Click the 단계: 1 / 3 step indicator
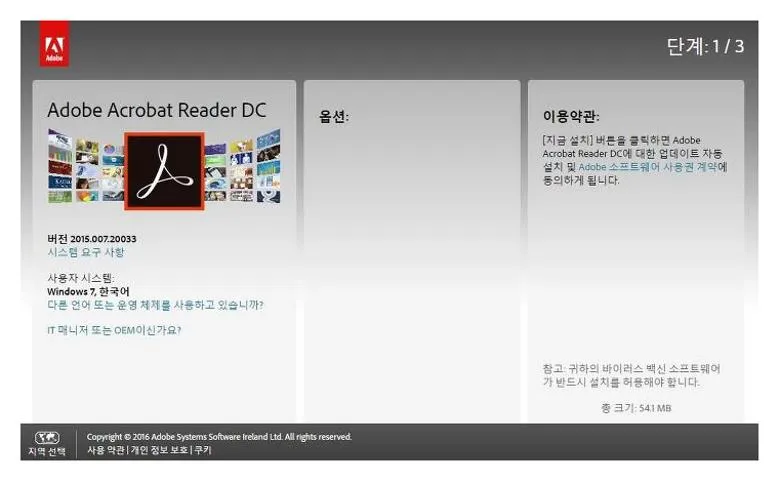The image size is (779, 481). pyautogui.click(x=705, y=47)
